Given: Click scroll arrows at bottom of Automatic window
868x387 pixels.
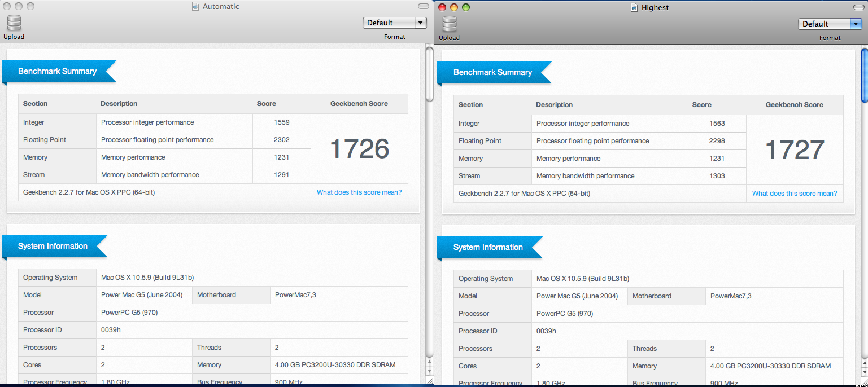Looking at the screenshot, I should point(429,367).
